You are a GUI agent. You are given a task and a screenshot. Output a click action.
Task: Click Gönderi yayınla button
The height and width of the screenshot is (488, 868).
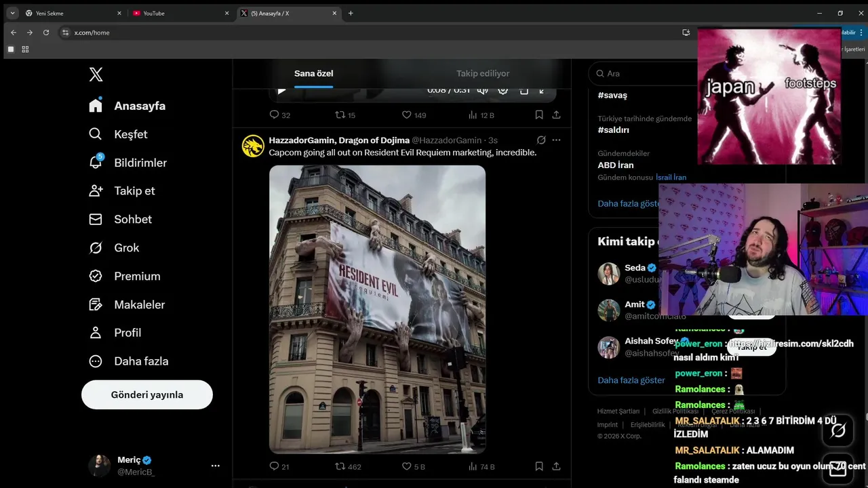click(147, 394)
